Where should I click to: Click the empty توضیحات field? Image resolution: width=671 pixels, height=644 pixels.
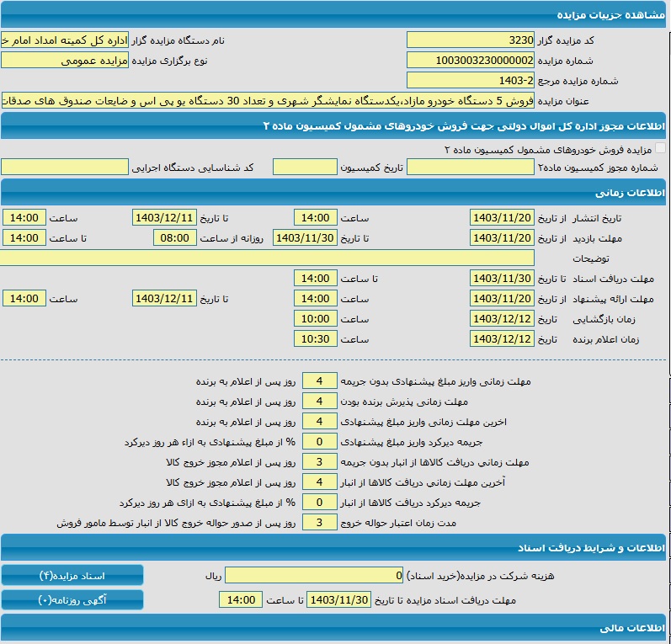click(x=267, y=258)
